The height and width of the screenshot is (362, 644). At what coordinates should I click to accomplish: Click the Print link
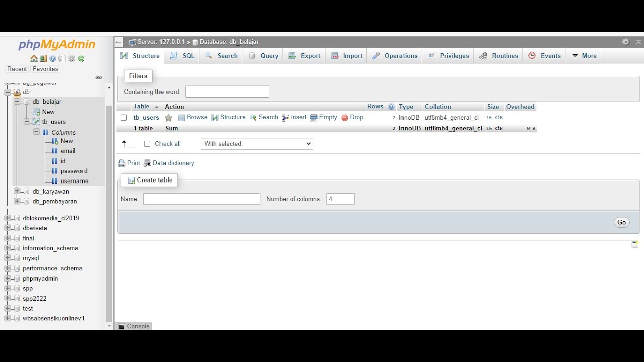click(x=129, y=163)
